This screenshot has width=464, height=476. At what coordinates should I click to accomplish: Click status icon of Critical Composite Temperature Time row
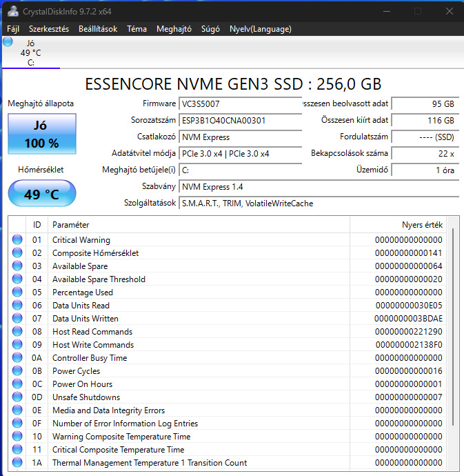pyautogui.click(x=17, y=449)
